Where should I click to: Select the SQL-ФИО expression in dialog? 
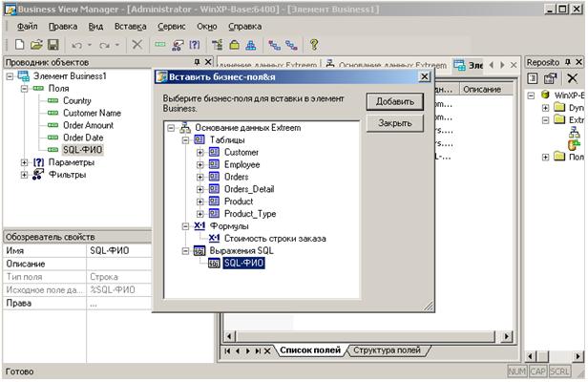tap(243, 263)
